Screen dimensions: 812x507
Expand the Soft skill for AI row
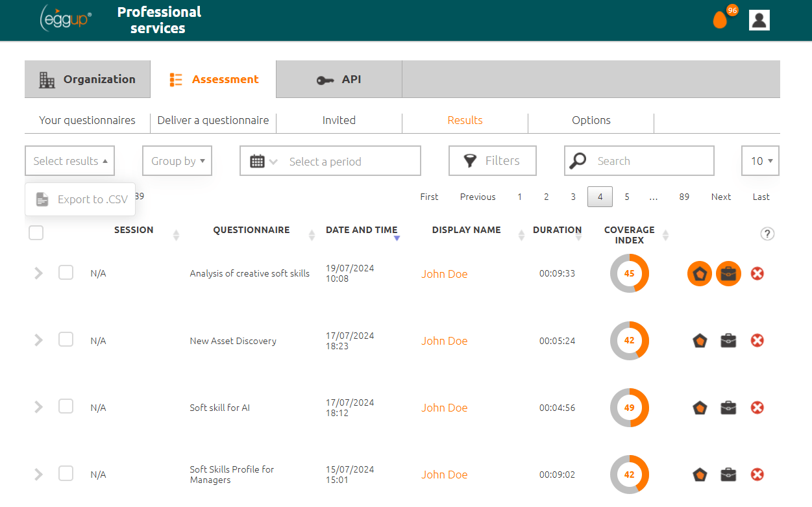pyautogui.click(x=38, y=407)
